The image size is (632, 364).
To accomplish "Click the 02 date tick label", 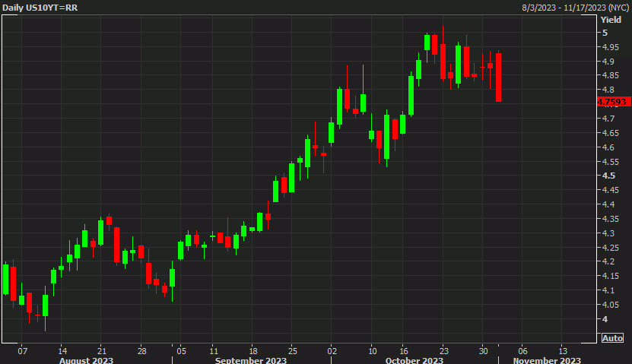I will [x=332, y=351].
